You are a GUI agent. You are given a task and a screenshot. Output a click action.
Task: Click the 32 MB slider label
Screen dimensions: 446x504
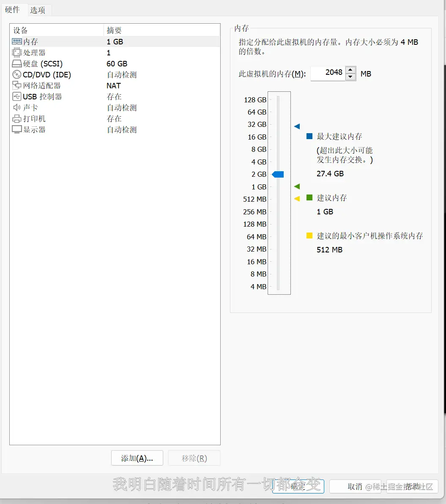click(x=257, y=249)
